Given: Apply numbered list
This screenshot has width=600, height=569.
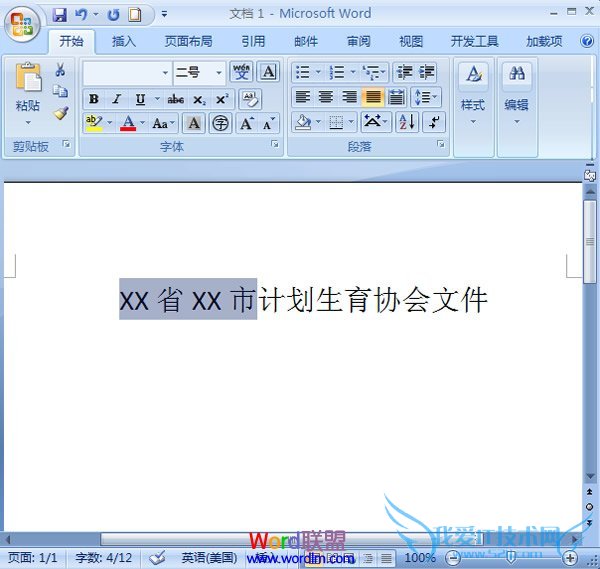Looking at the screenshot, I should click(337, 72).
